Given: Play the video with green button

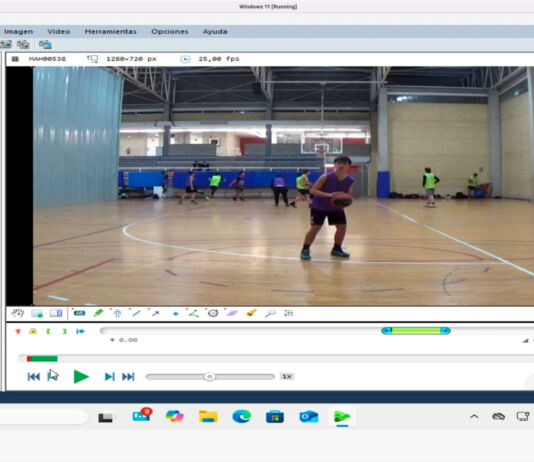Looking at the screenshot, I should [x=81, y=377].
